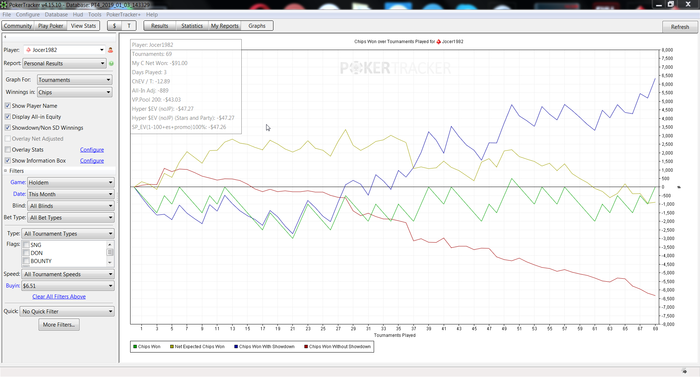Screen dimensions: 700x377
Task: Open the Tools menu
Action: coord(95,15)
